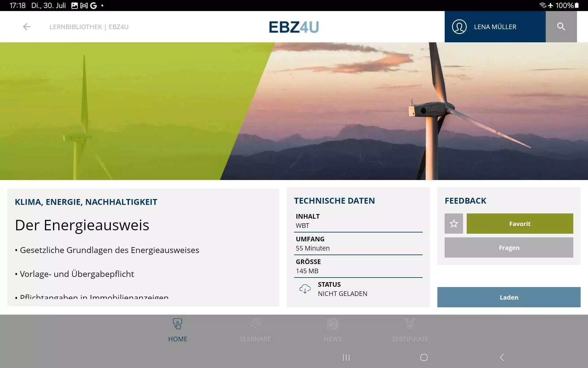Open Lena Müller account menu
588x368 pixels.
(x=495, y=27)
